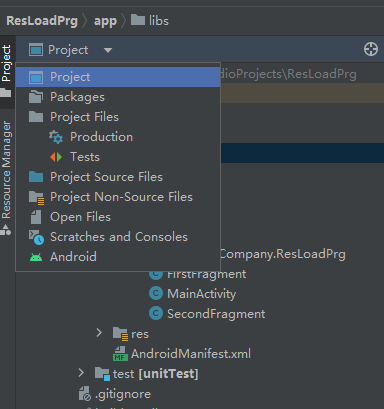The image size is (384, 409).
Task: Click the Project Source Files blue folder icon
Action: 36,177
